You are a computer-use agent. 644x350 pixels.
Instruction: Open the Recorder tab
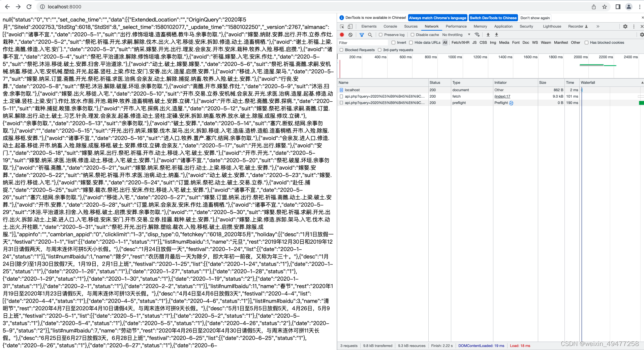[x=578, y=26]
